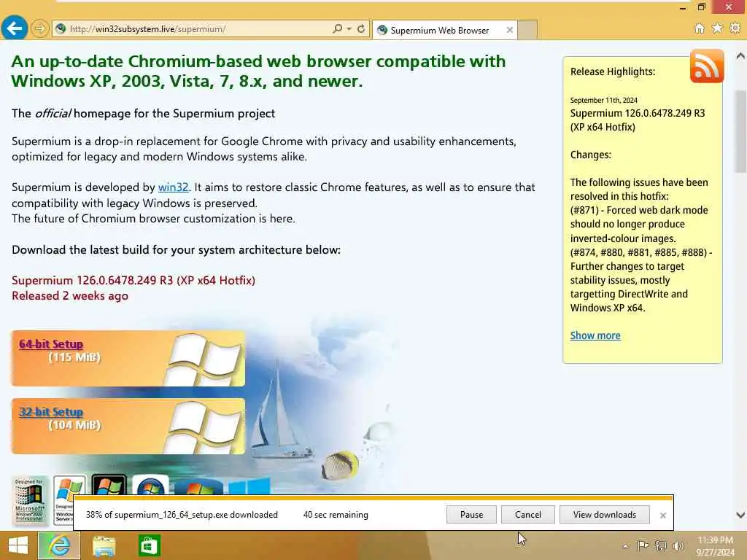Click the Supermium 126.0.6478.249 R3 red heading

133,280
